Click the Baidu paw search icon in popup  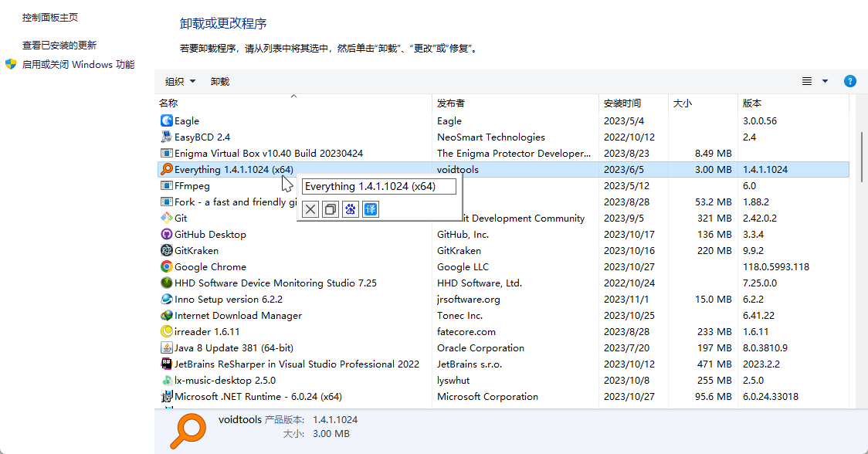351,209
